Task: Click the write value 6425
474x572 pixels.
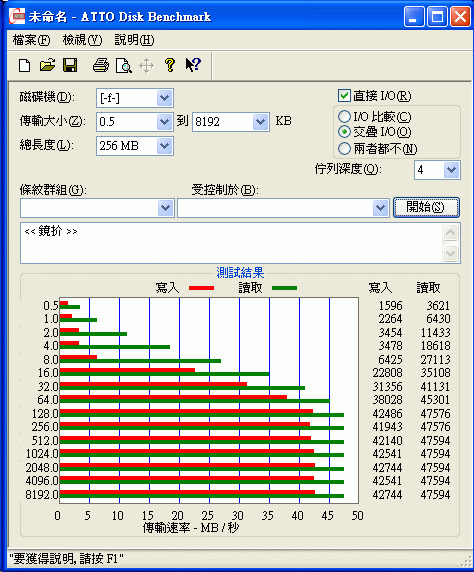Action: pos(390,359)
